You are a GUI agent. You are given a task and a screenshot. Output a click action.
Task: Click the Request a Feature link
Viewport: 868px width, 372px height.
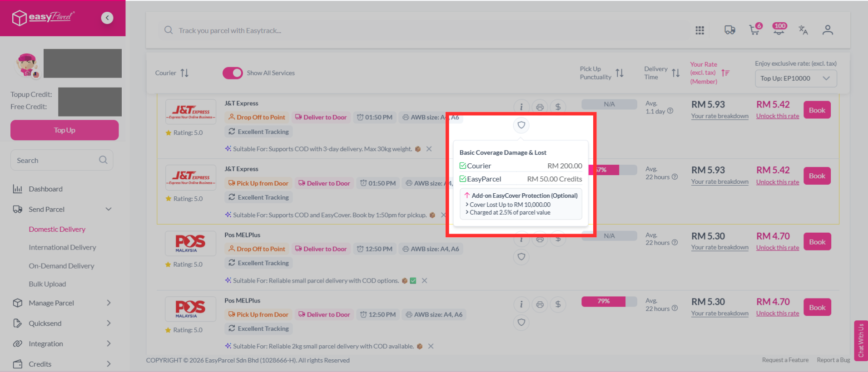(x=785, y=360)
